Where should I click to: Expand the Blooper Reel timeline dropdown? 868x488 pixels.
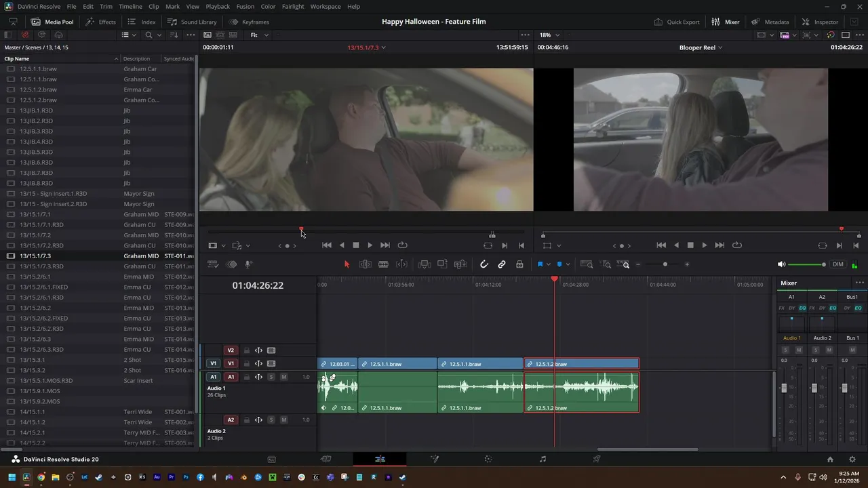coord(701,47)
